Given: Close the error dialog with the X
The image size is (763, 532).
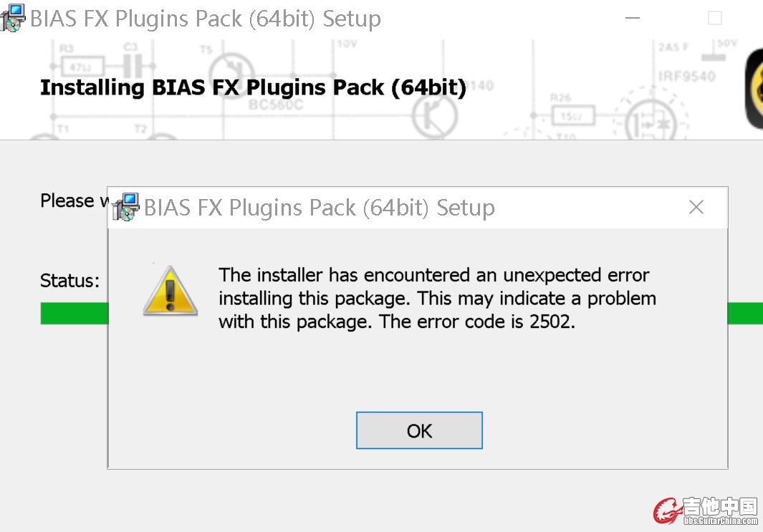Looking at the screenshot, I should [x=696, y=207].
